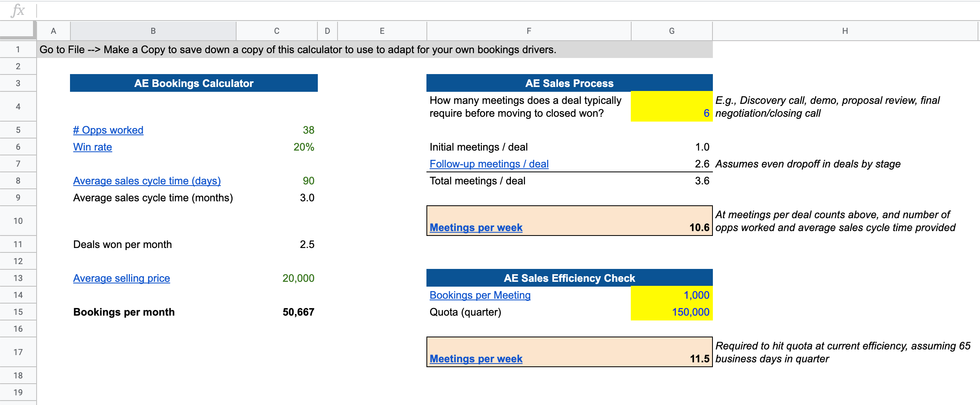Click the 'E.g., Discovery call, demo' note

click(x=828, y=107)
